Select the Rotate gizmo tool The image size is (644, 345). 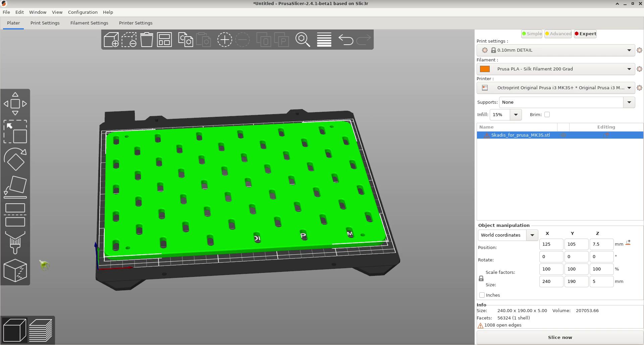pyautogui.click(x=15, y=159)
